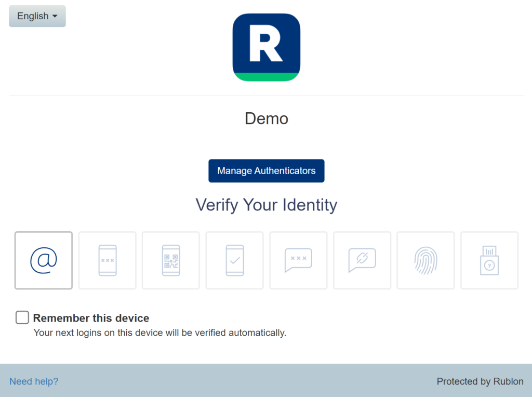Click the 'Protected by Rublon' footer text
Viewport: 532px width, 397px height.
click(480, 381)
